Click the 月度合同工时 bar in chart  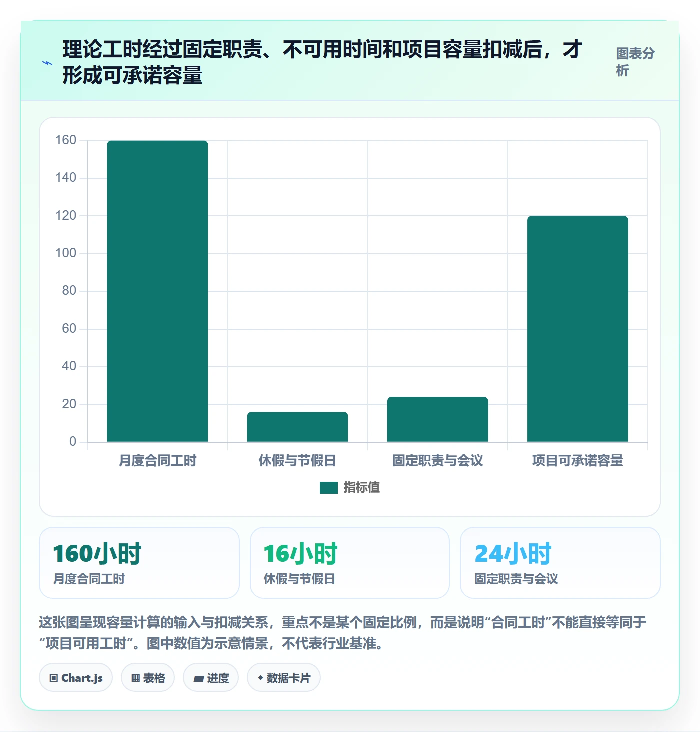(157, 291)
